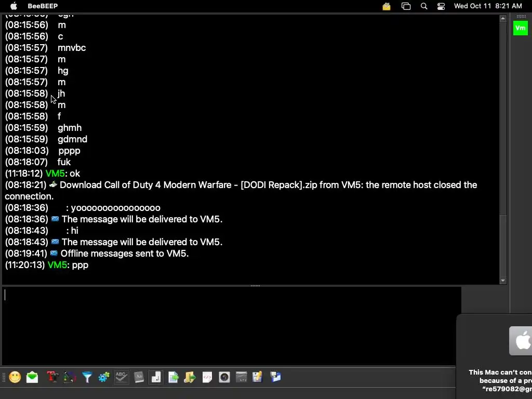Screen dimensions: 532x399
Task: Click the camera screenshot icon
Action: point(224,377)
